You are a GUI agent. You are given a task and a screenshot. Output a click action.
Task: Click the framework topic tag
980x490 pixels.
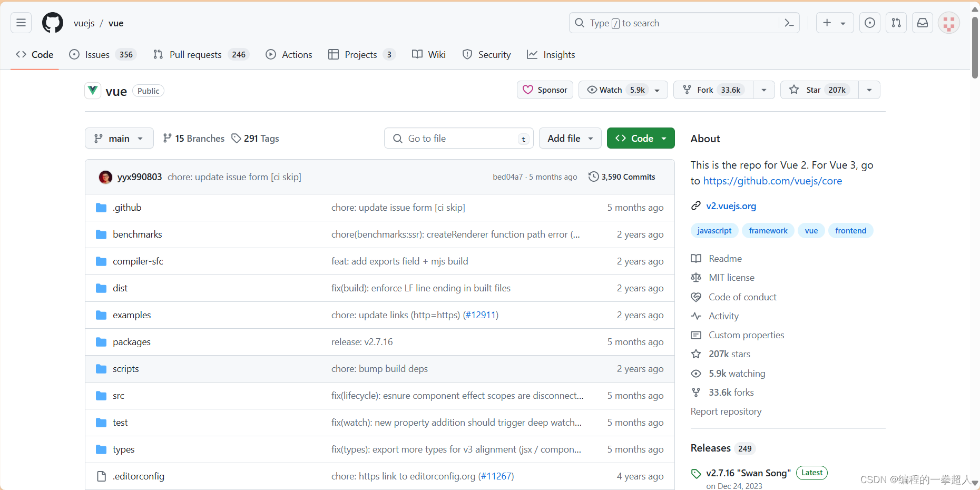[768, 231]
